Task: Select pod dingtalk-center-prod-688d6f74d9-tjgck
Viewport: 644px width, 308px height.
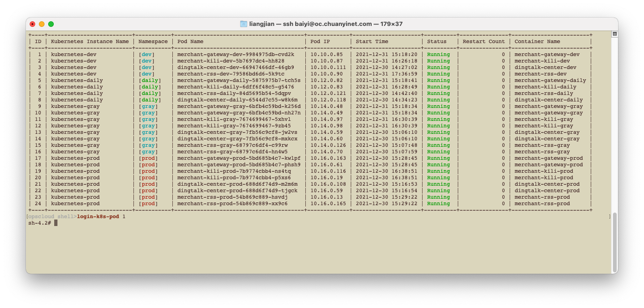Action: tap(237, 190)
